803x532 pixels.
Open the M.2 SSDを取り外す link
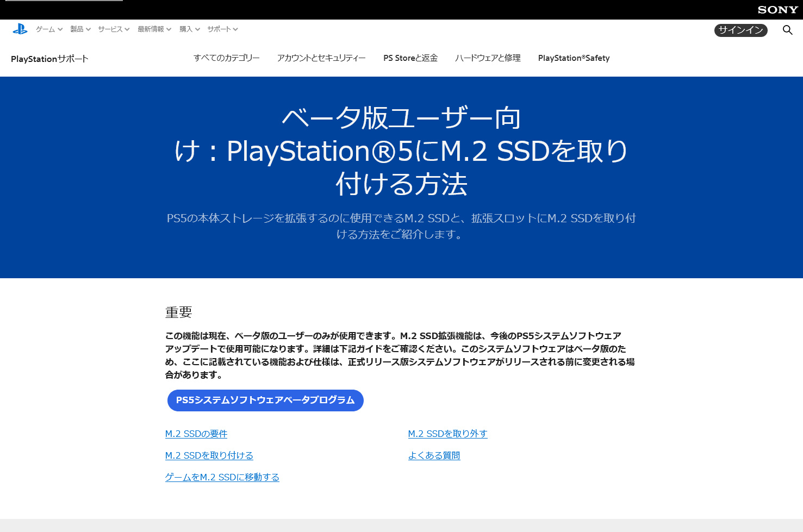pyautogui.click(x=448, y=434)
